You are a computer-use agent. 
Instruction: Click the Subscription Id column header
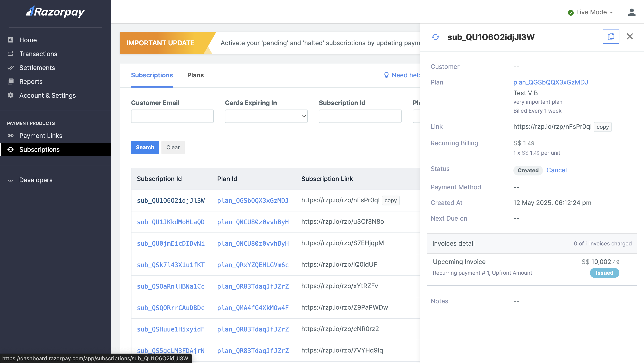coord(159,179)
